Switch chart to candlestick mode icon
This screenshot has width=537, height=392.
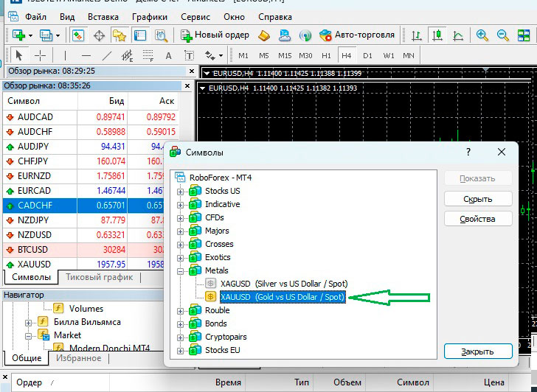437,35
